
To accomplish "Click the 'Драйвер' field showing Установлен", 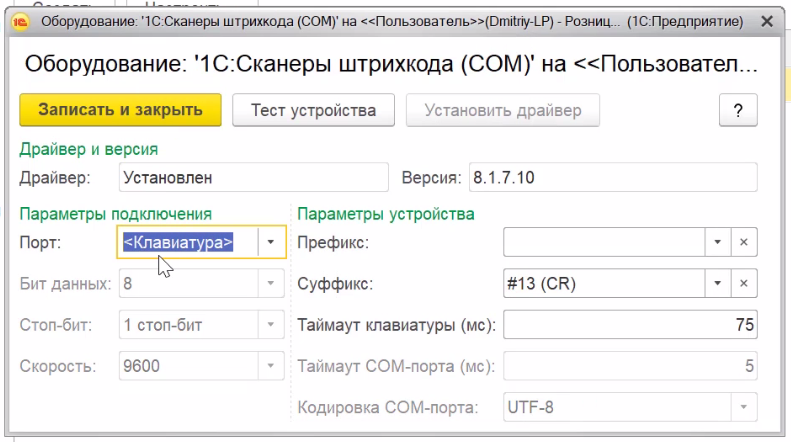I will click(254, 177).
